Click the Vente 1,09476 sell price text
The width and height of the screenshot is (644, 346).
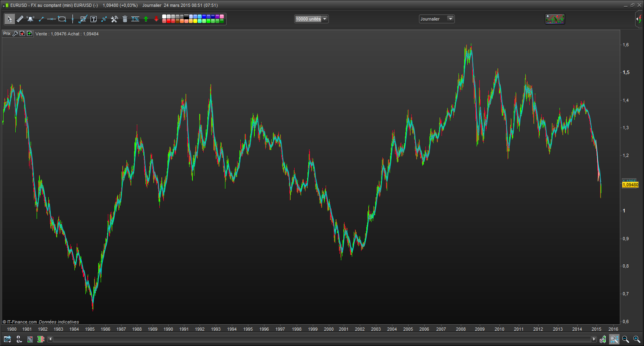[x=51, y=34]
